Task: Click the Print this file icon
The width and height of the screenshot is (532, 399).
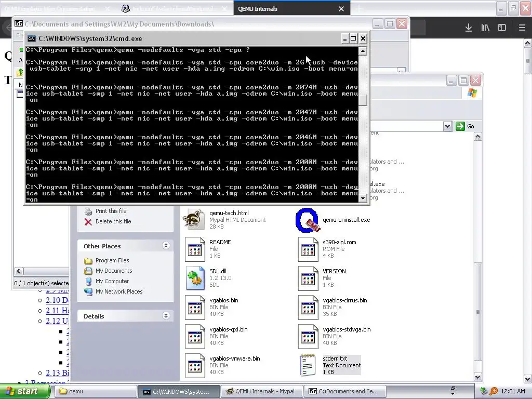Action: point(88,211)
